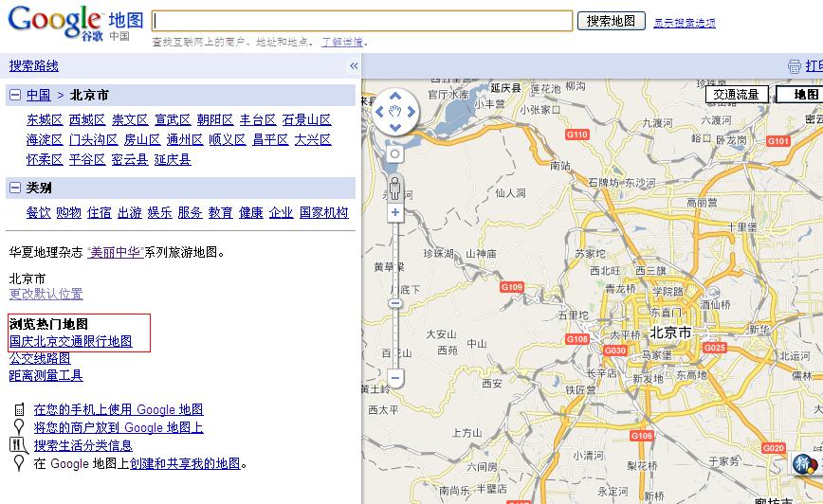Image resolution: width=823 pixels, height=504 pixels.
Task: Select the 房山区 district
Action: (141, 140)
